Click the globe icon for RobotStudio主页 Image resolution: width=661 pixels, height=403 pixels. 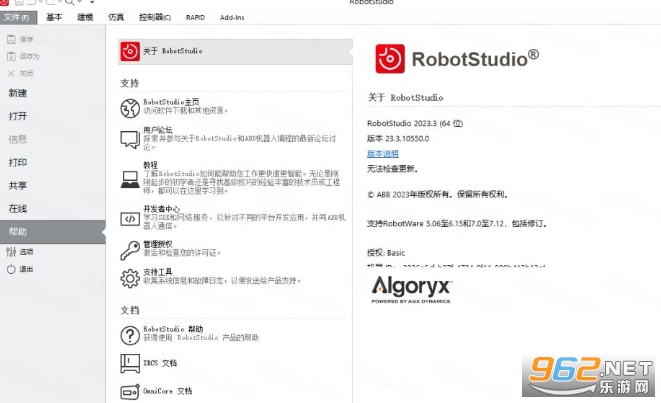pyautogui.click(x=130, y=108)
